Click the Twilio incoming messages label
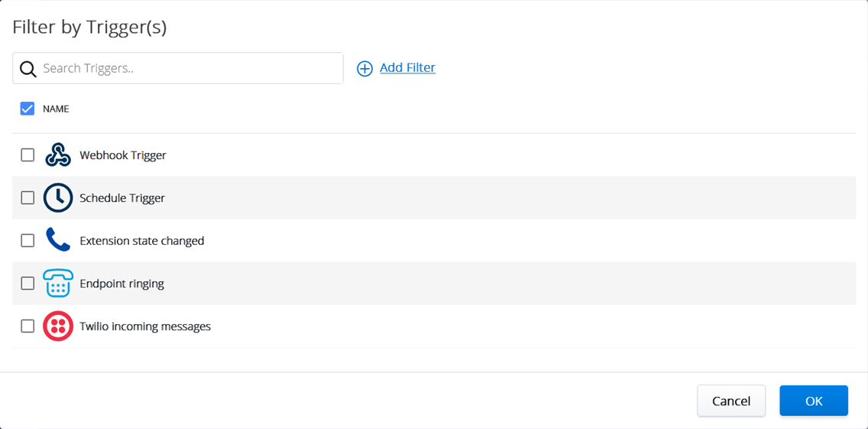 tap(145, 327)
